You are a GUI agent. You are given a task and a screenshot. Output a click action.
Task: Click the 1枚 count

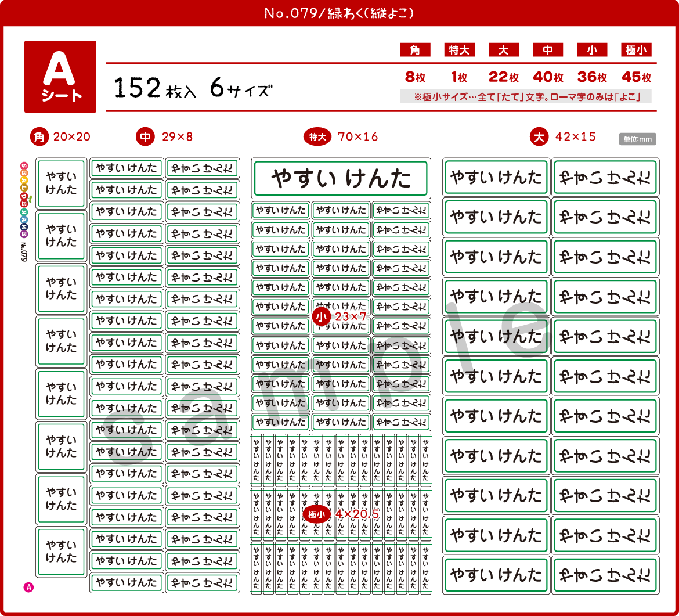[x=460, y=77]
